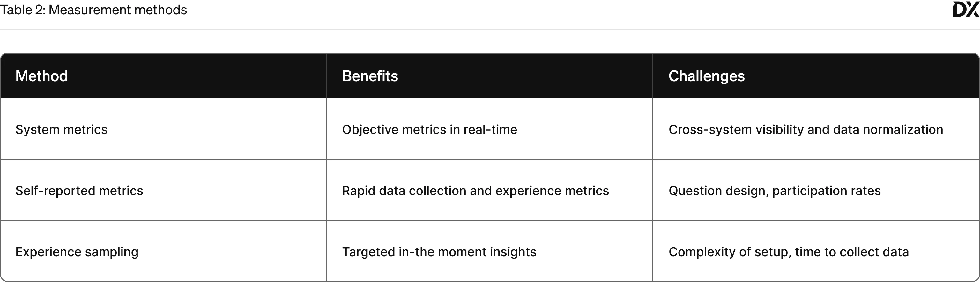Click the horizontal divider line below the title

[490, 29]
